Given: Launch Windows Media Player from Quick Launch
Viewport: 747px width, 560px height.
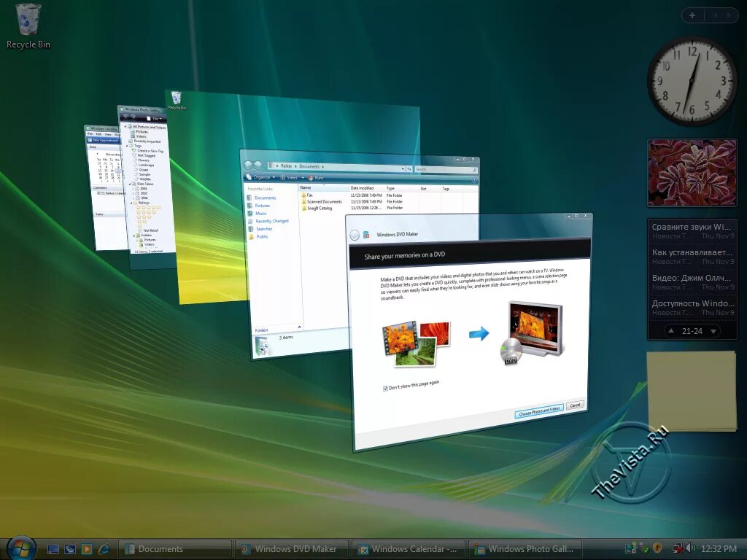Looking at the screenshot, I should [86, 549].
